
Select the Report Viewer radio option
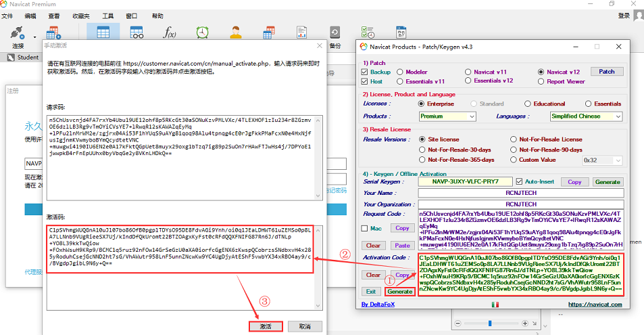(541, 81)
